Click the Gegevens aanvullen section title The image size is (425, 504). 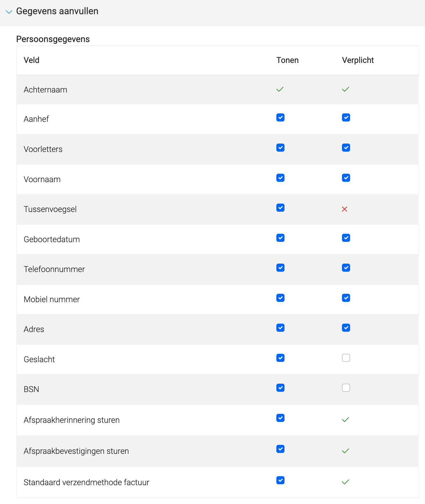point(57,11)
